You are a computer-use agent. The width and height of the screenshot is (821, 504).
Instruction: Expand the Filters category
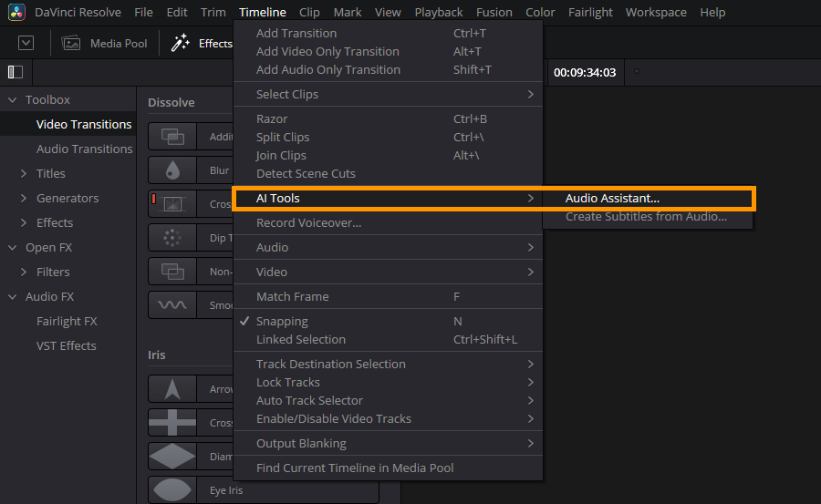point(24,272)
